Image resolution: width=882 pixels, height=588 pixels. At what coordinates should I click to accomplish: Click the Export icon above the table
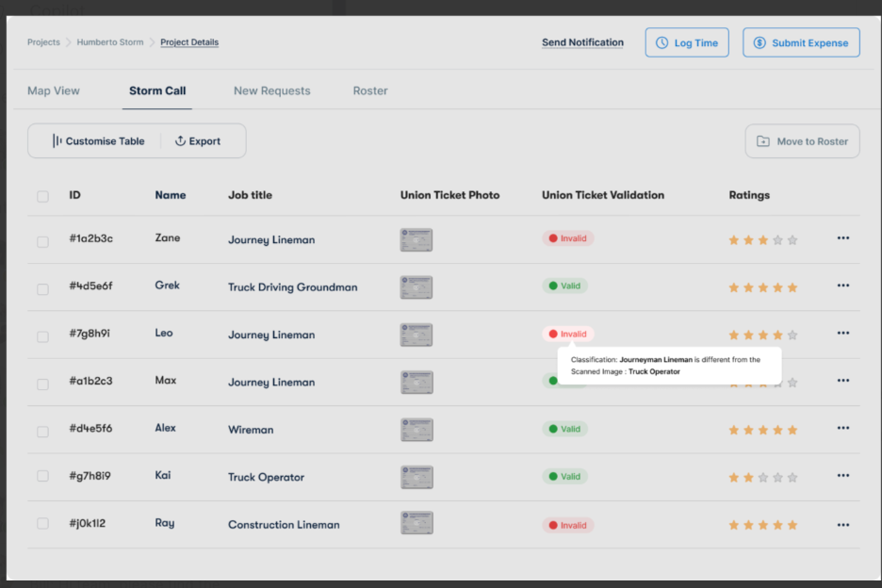click(180, 140)
